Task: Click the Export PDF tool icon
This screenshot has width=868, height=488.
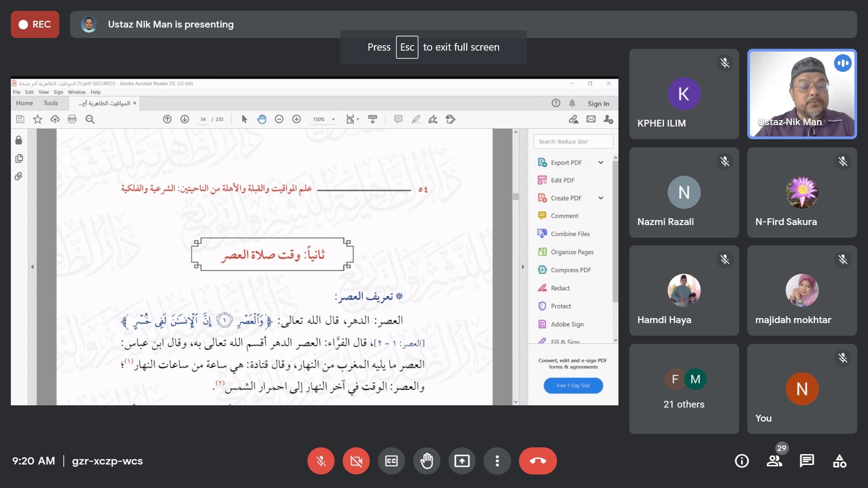Action: (x=541, y=161)
